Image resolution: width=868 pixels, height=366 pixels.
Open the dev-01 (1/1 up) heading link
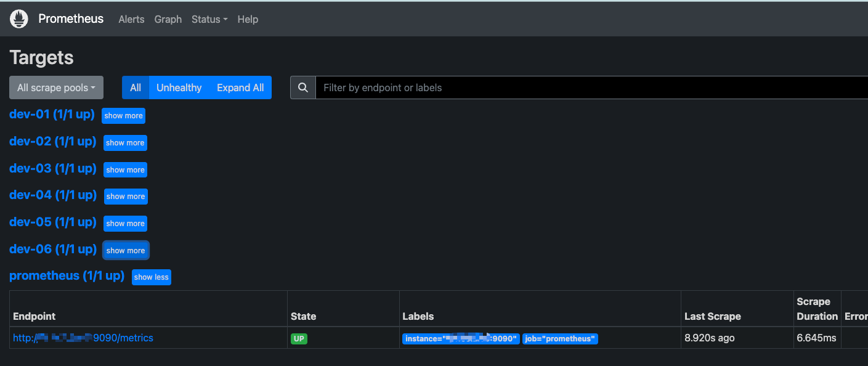click(52, 115)
